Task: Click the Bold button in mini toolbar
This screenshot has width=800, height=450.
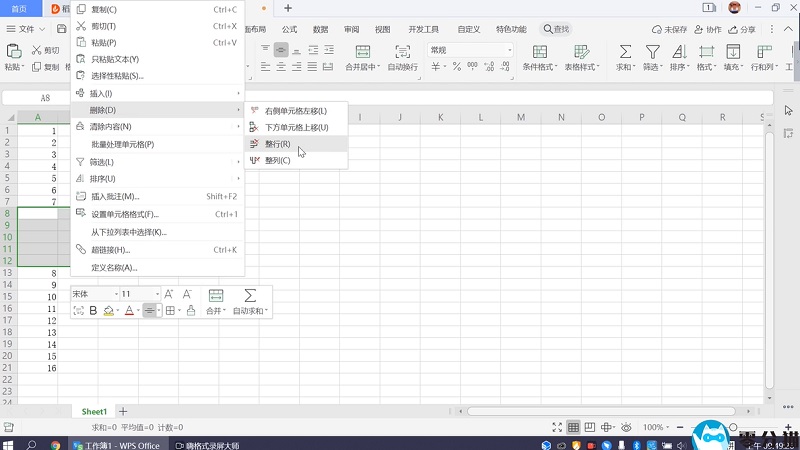Action: 93,311
